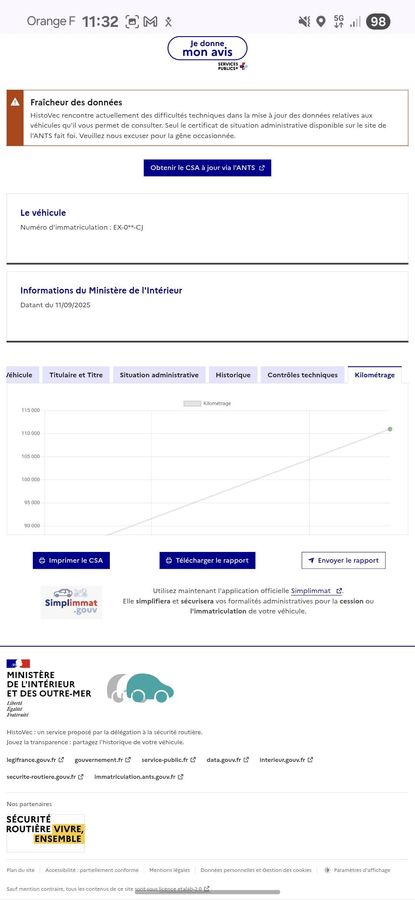The height and width of the screenshot is (900, 415).
Task: Click the registration number 'EX-0**-CJ' text
Action: click(x=128, y=227)
